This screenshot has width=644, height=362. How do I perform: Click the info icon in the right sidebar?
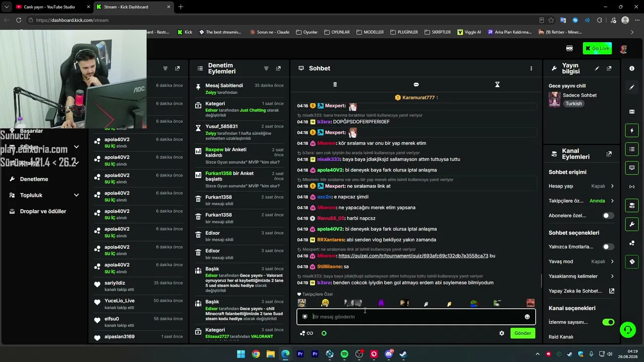pos(632,68)
